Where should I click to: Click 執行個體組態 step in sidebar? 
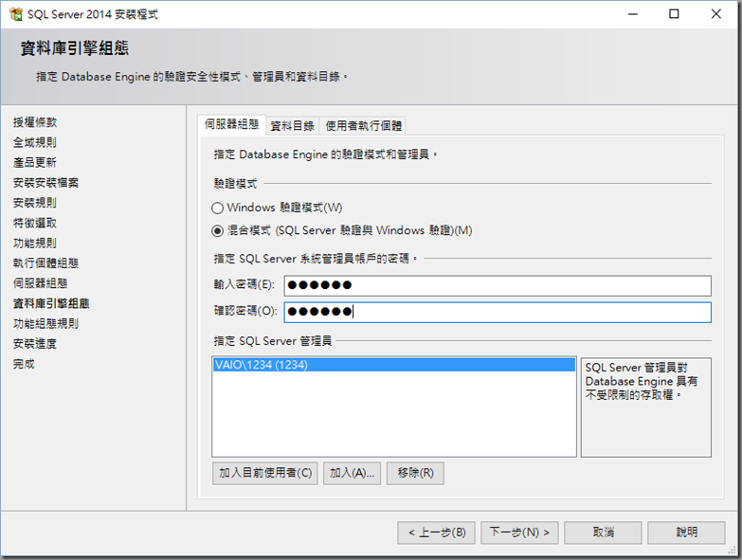[x=45, y=263]
